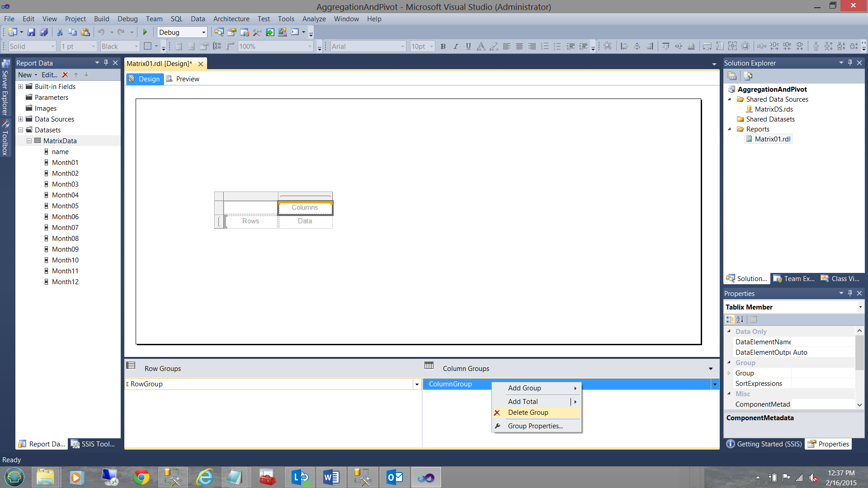The image size is (868, 488).
Task: Open the Debug configuration dropdown
Action: [203, 33]
